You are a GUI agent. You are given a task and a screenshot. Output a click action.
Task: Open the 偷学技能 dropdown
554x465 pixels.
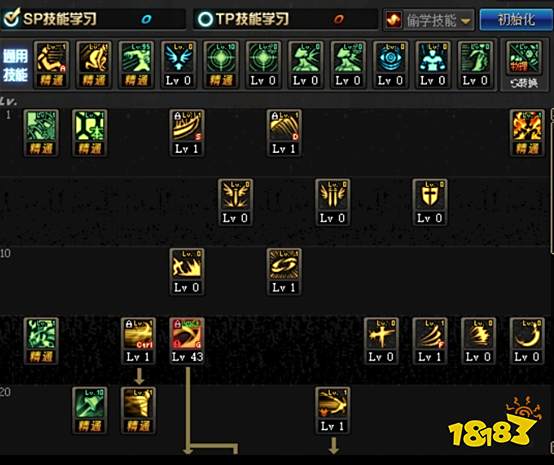[x=429, y=20]
